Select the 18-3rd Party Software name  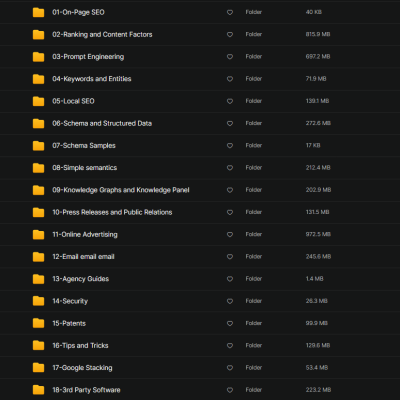(x=86, y=390)
